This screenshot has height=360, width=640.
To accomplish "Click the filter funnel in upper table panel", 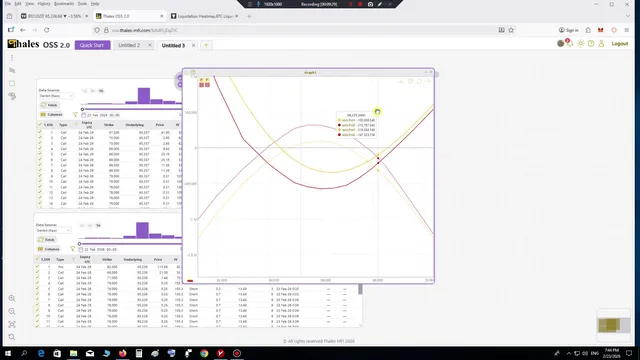I will 76,115.
